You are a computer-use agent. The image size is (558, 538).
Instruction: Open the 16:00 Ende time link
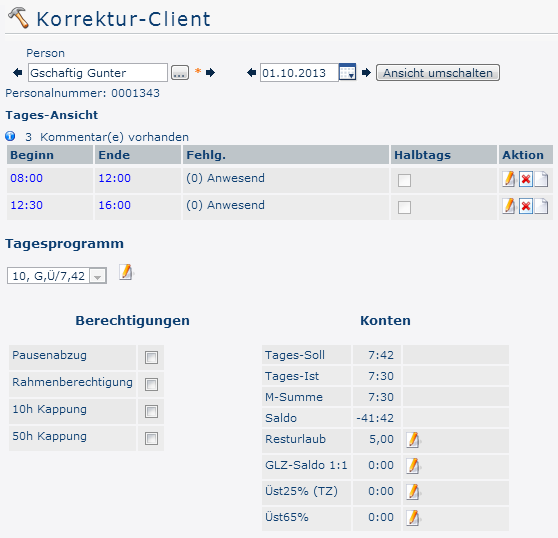click(x=115, y=205)
